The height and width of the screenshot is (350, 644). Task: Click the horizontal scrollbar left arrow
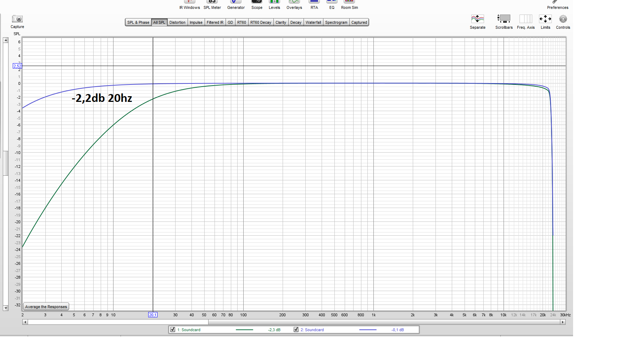click(25, 322)
